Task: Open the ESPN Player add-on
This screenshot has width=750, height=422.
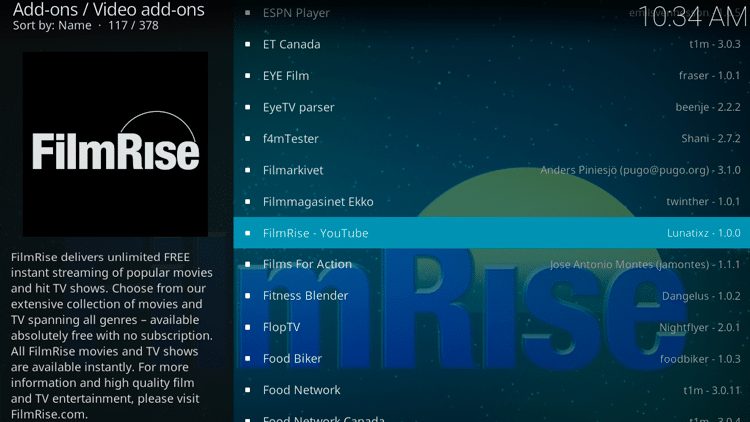Action: point(491,13)
